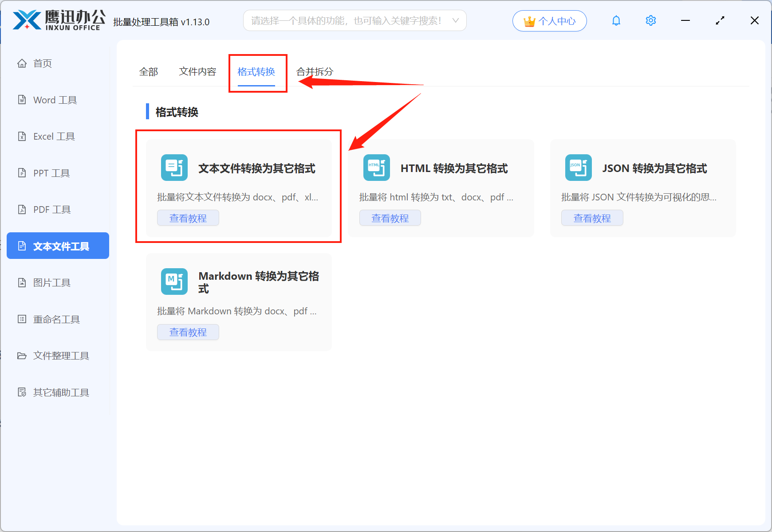This screenshot has height=532, width=772.
Task: Click 查看教程 under Markdown conversion
Action: (188, 332)
